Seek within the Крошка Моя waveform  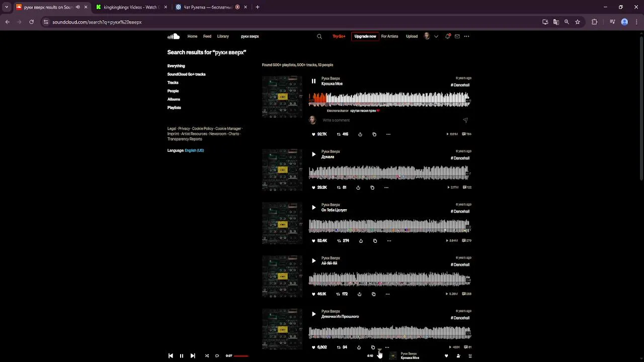click(x=389, y=100)
